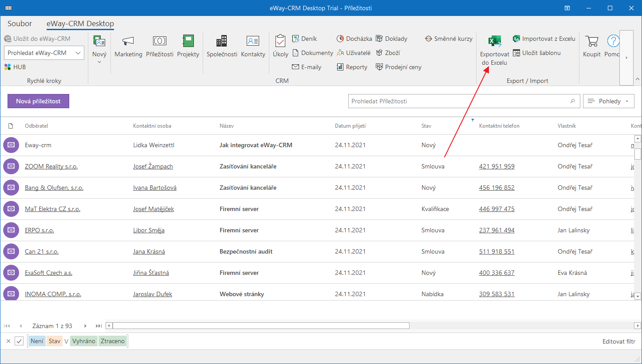Click the Vyhráno filter value tag
The height and width of the screenshot is (364, 642).
[x=84, y=341]
